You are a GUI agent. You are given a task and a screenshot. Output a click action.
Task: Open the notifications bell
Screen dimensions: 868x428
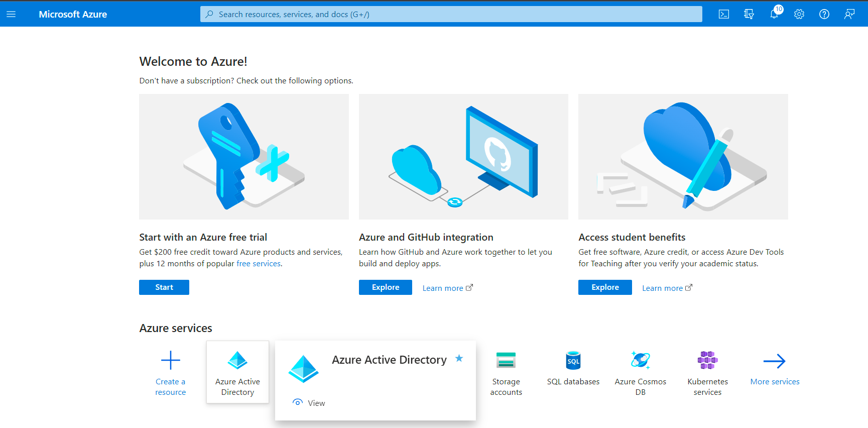[774, 14]
